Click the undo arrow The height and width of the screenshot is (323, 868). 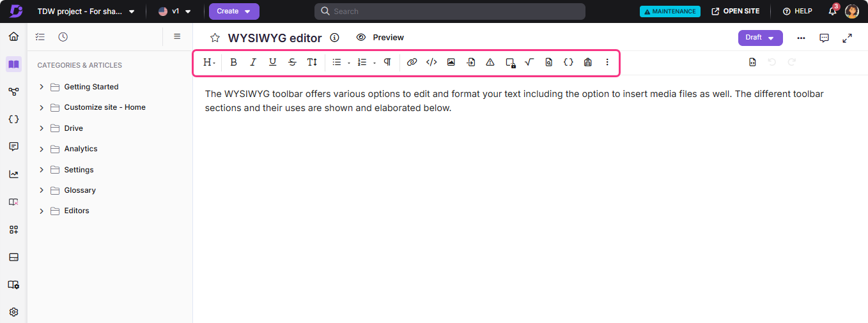pos(772,62)
